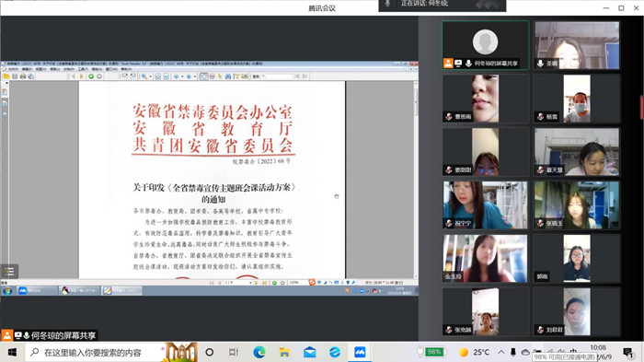Viewport: 644px width, 362px height.
Task: Select 张晓玉 participant video tile
Action: [x=577, y=204]
